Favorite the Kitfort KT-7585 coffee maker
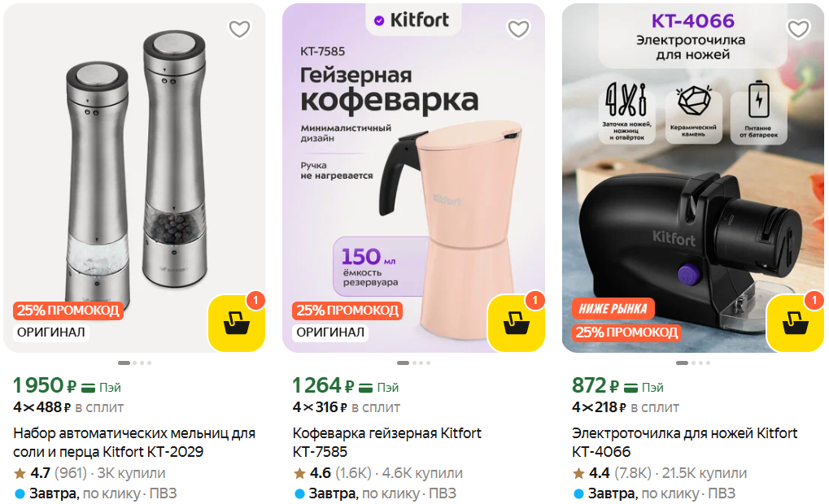The height and width of the screenshot is (504, 829). 519,29
